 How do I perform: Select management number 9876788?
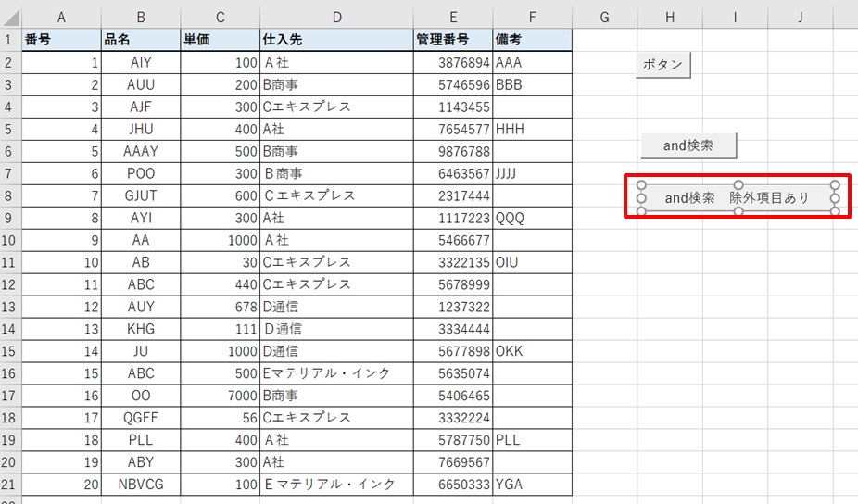coord(453,151)
